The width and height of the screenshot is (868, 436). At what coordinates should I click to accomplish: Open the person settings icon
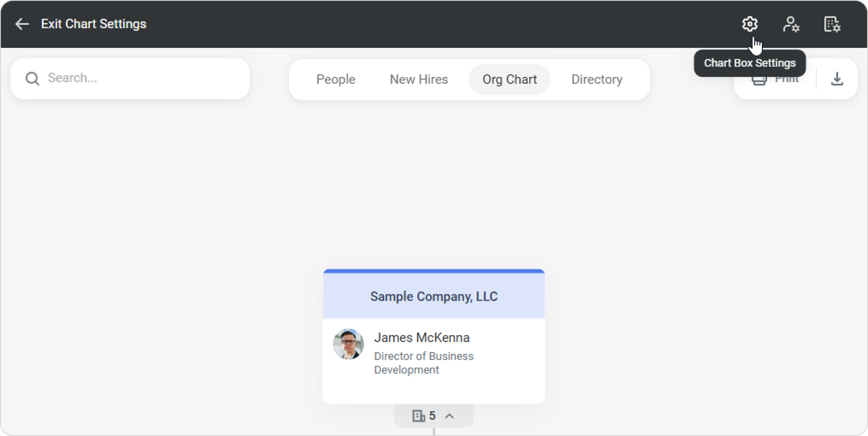coord(791,24)
